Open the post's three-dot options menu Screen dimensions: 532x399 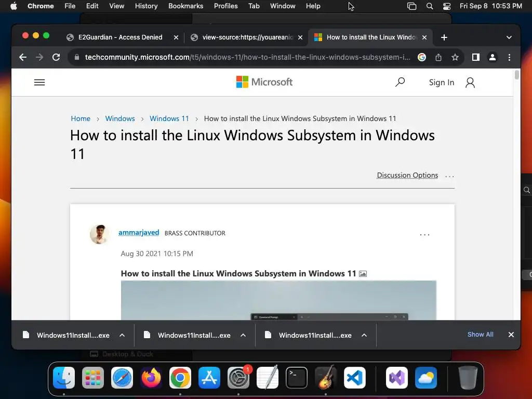(424, 234)
